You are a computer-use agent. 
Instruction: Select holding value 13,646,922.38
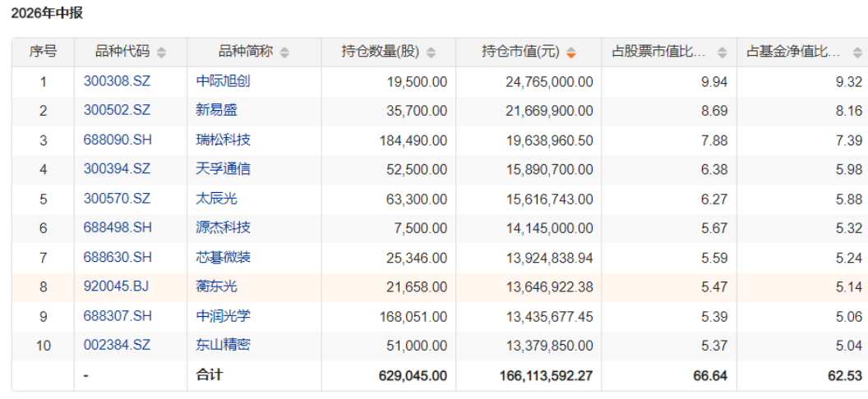(x=549, y=287)
